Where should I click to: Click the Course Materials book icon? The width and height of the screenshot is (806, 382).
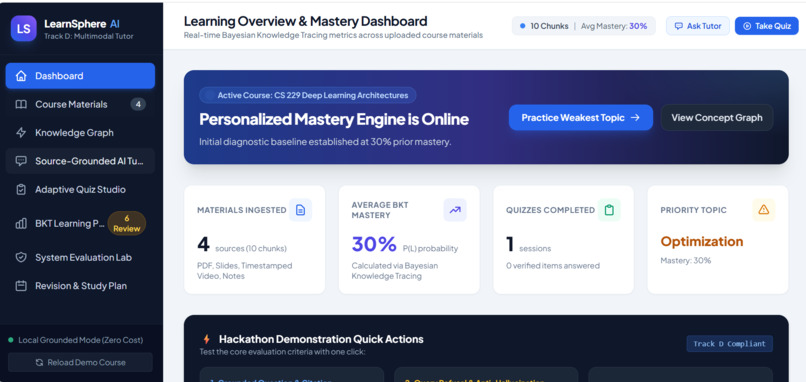tap(21, 104)
